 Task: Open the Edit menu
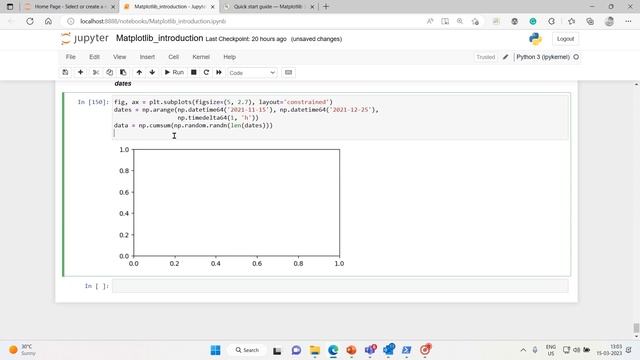[x=94, y=57]
